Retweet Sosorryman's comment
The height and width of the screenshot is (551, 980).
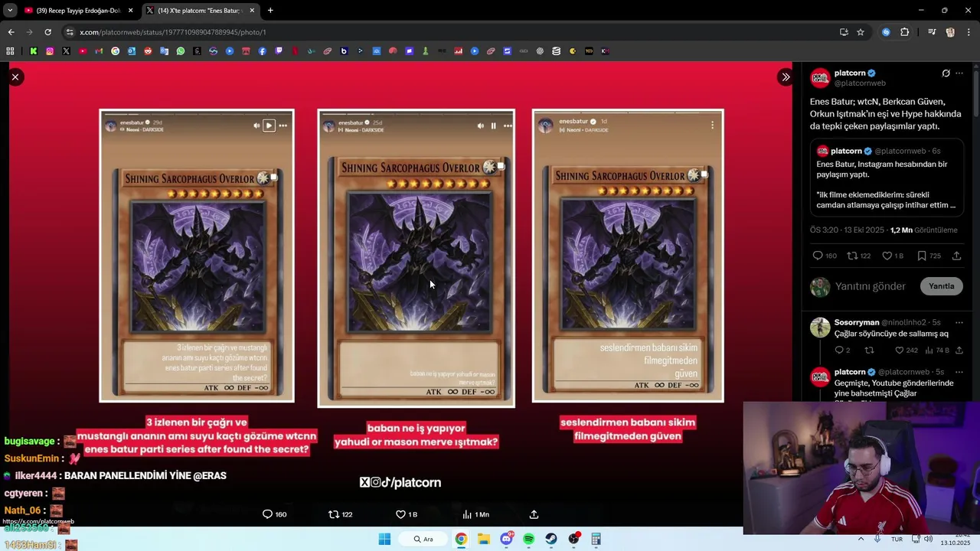[x=869, y=350]
